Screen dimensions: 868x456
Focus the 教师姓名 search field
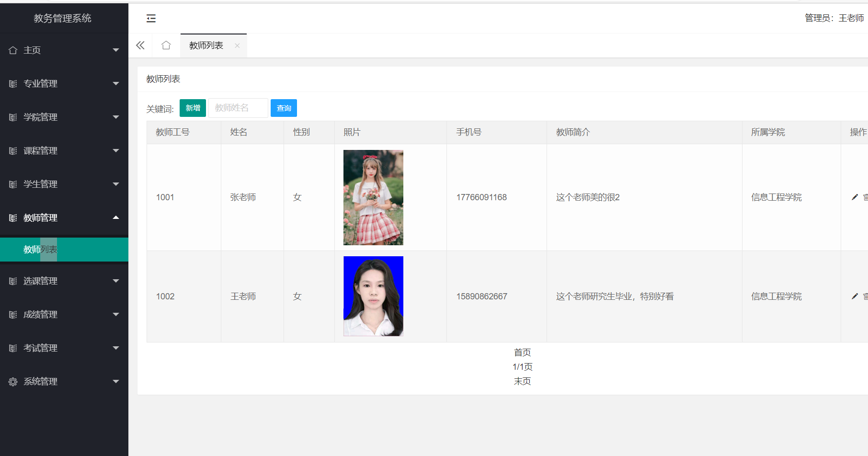click(238, 108)
